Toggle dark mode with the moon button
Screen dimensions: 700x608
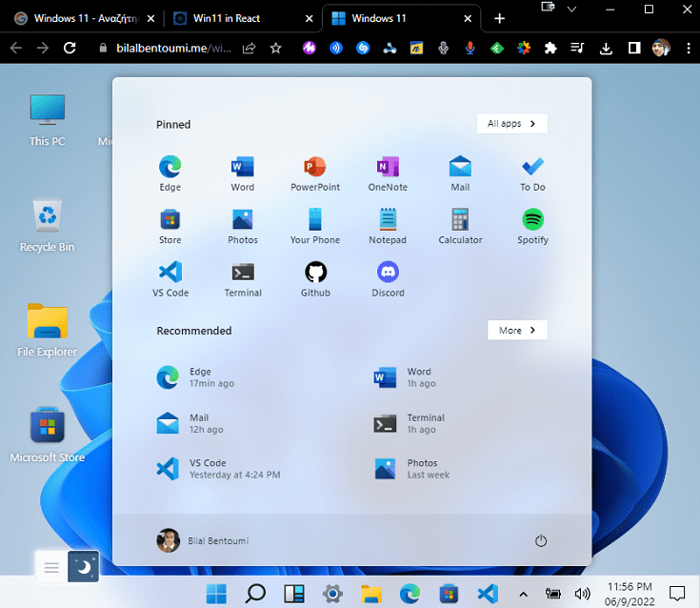point(84,567)
